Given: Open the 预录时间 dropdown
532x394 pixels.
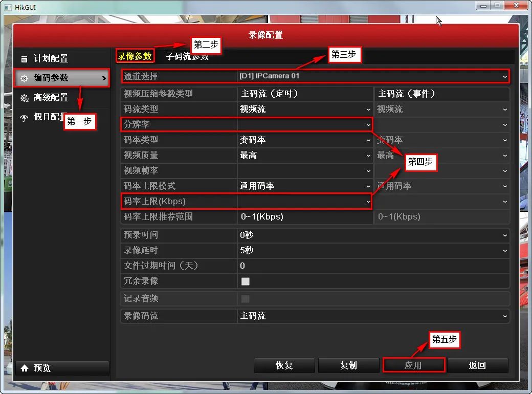Looking at the screenshot, I should coord(373,235).
